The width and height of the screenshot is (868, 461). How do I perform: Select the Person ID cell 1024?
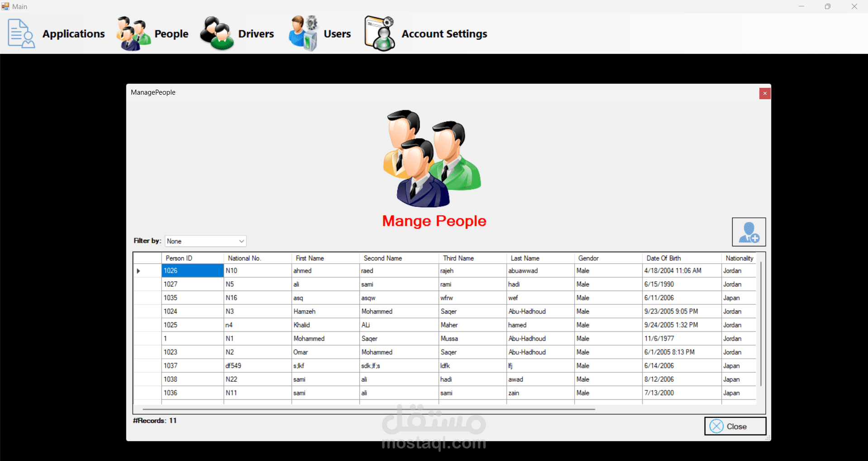click(193, 312)
